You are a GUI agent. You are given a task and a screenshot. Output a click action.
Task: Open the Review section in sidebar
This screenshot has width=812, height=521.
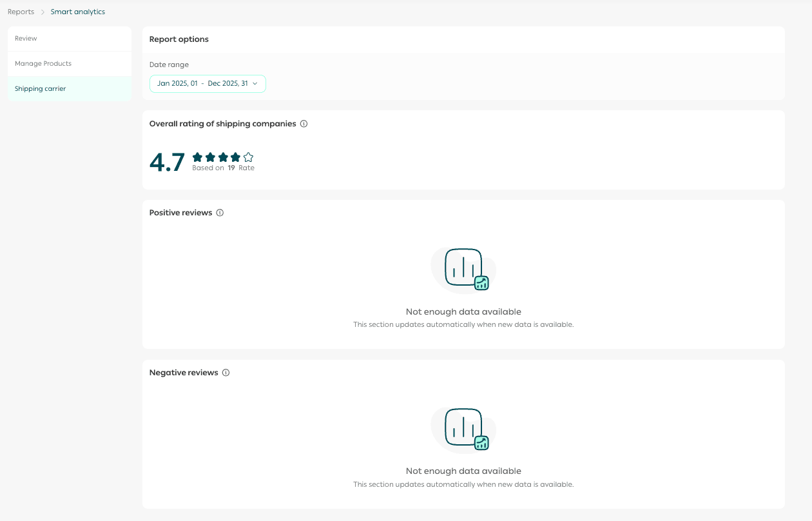[26, 39]
